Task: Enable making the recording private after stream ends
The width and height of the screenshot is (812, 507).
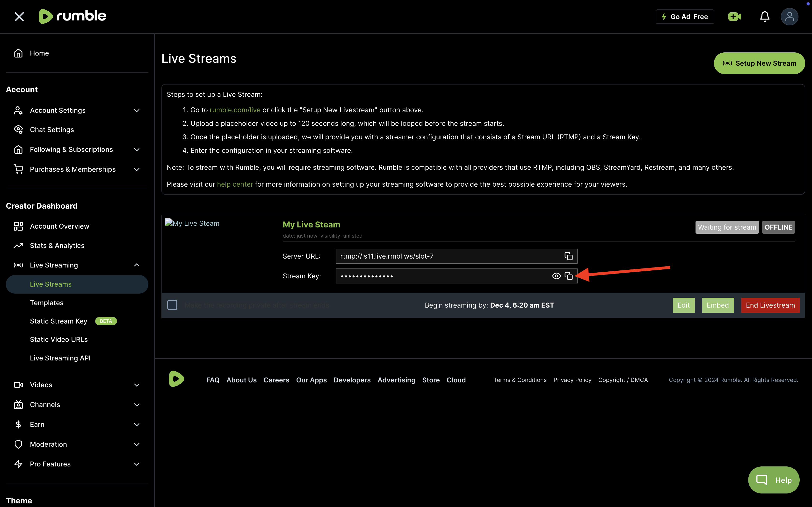Action: tap(173, 305)
